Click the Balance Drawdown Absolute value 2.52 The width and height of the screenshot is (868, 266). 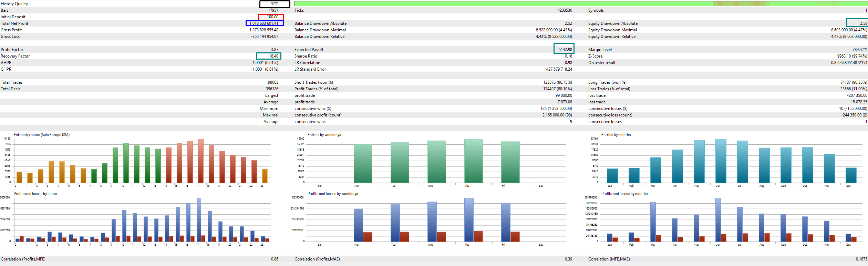[568, 23]
